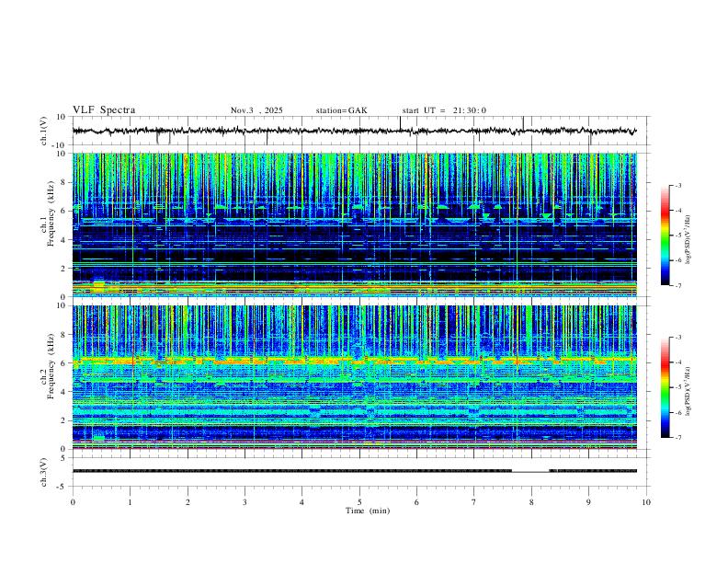Click the ch.2 spectrogram color bar
The image size is (728, 563).
pyautogui.click(x=665, y=387)
